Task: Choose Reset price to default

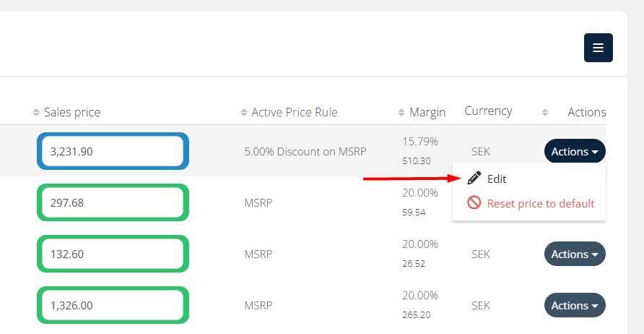Action: 541,203
